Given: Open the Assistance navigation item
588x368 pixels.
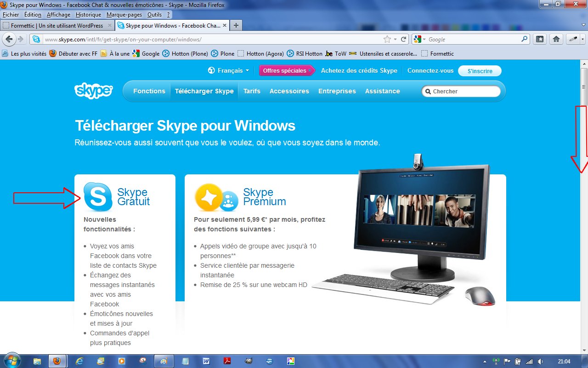Looking at the screenshot, I should click(x=383, y=91).
